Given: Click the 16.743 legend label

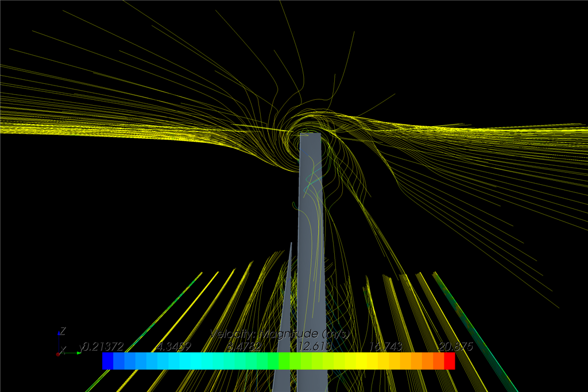Looking at the screenshot, I should [x=384, y=347].
